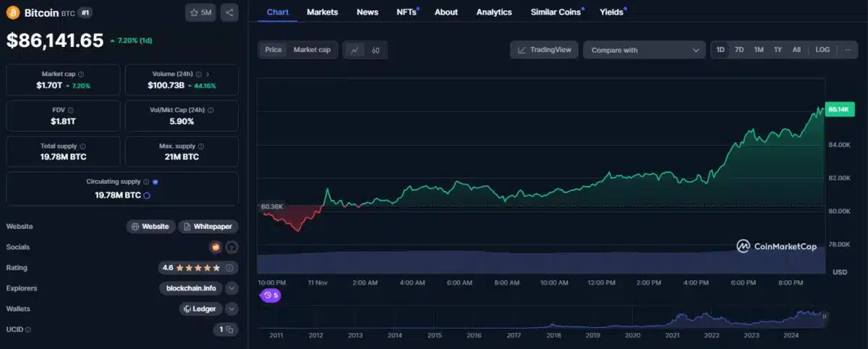Viewport: 868px width, 349px height.
Task: Set chart range to 7D
Action: [739, 50]
